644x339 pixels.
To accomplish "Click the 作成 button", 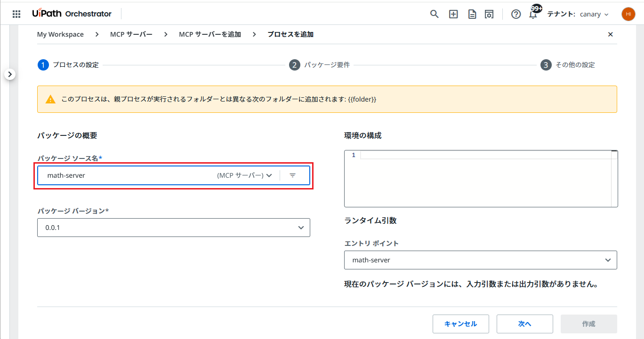I will point(589,324).
